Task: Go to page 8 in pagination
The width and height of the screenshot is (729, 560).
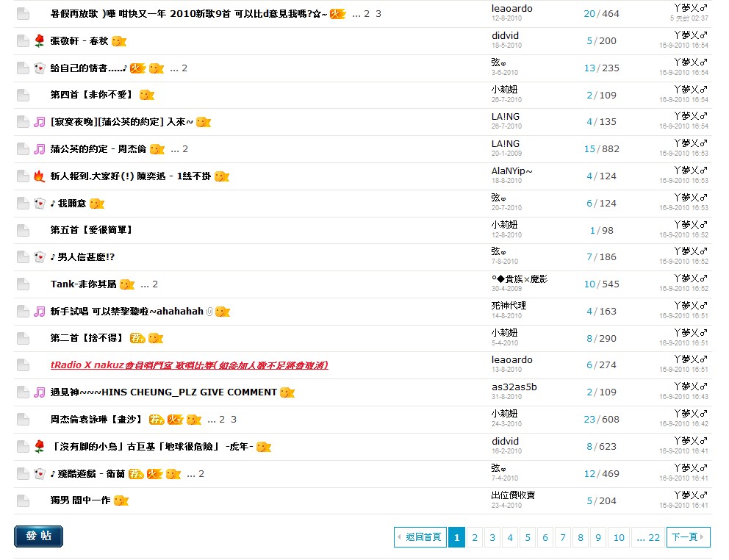Action: tap(581, 538)
